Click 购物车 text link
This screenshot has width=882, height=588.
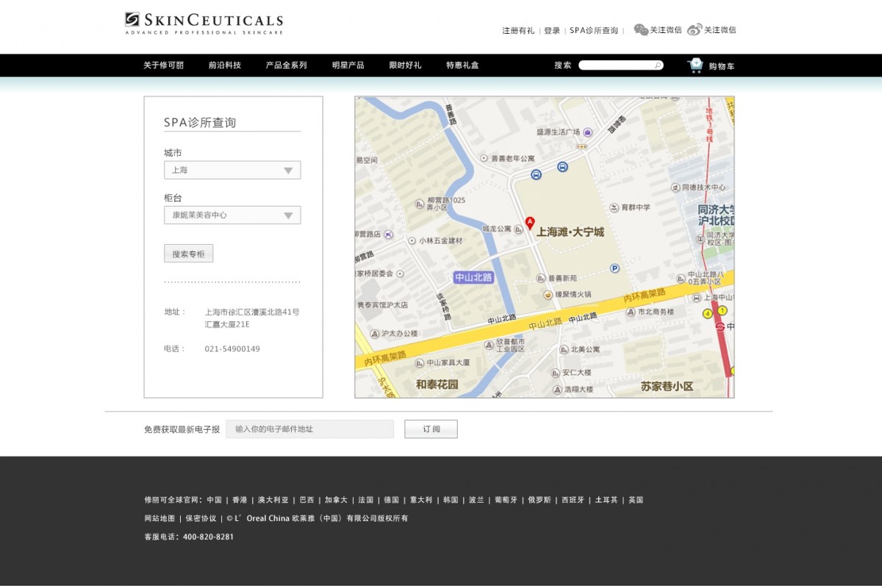[x=722, y=66]
